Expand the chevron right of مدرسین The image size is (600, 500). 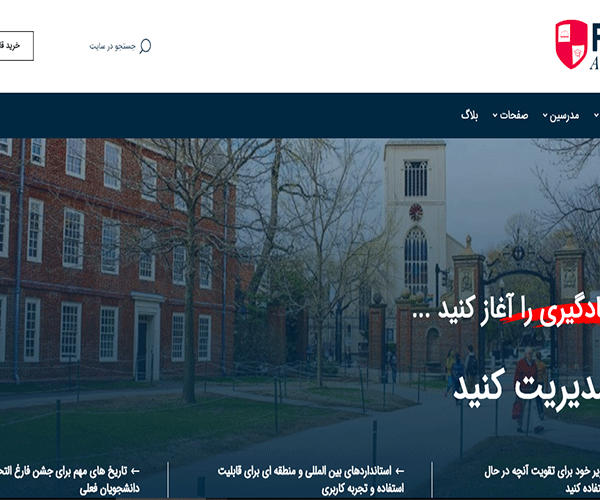[597, 116]
